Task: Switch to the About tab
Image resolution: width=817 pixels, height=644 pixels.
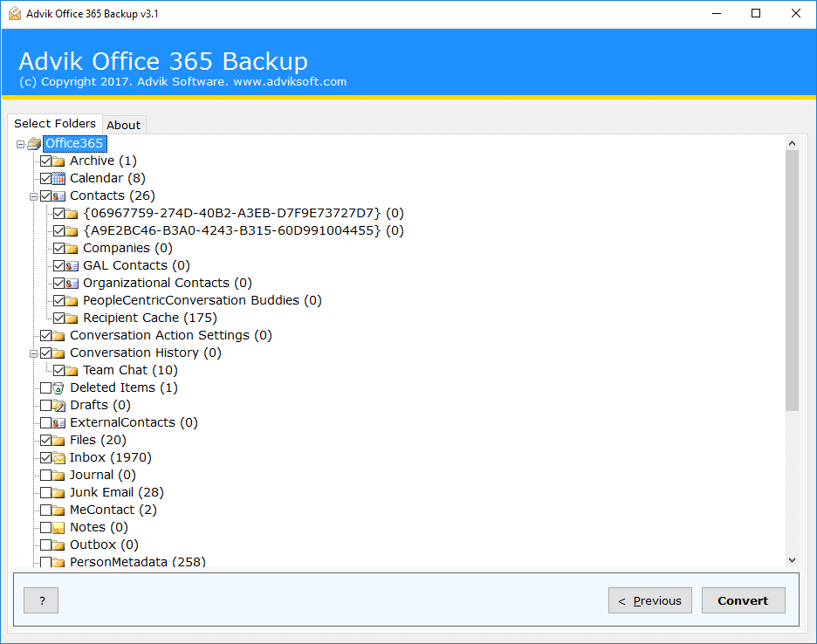Action: click(123, 125)
